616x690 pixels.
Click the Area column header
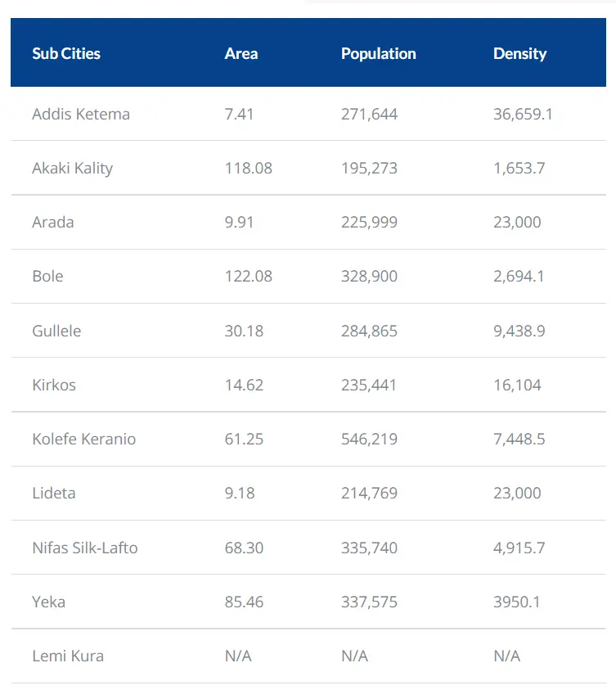tap(241, 53)
